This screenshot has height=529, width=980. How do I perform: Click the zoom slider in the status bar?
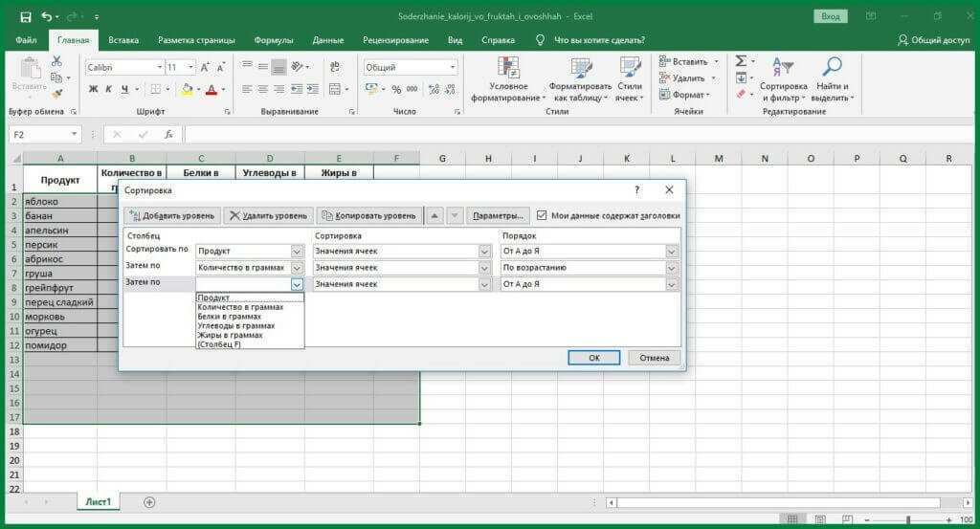click(x=907, y=518)
